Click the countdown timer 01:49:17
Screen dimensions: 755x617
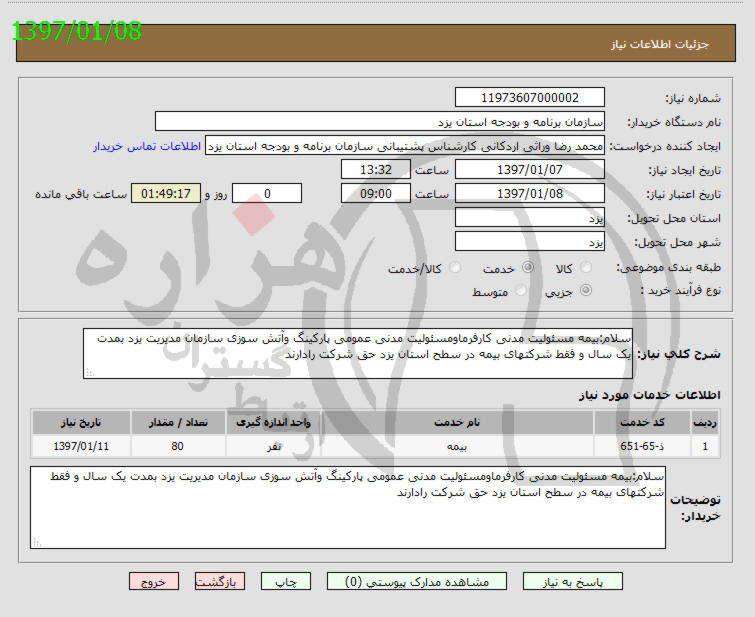tap(166, 194)
